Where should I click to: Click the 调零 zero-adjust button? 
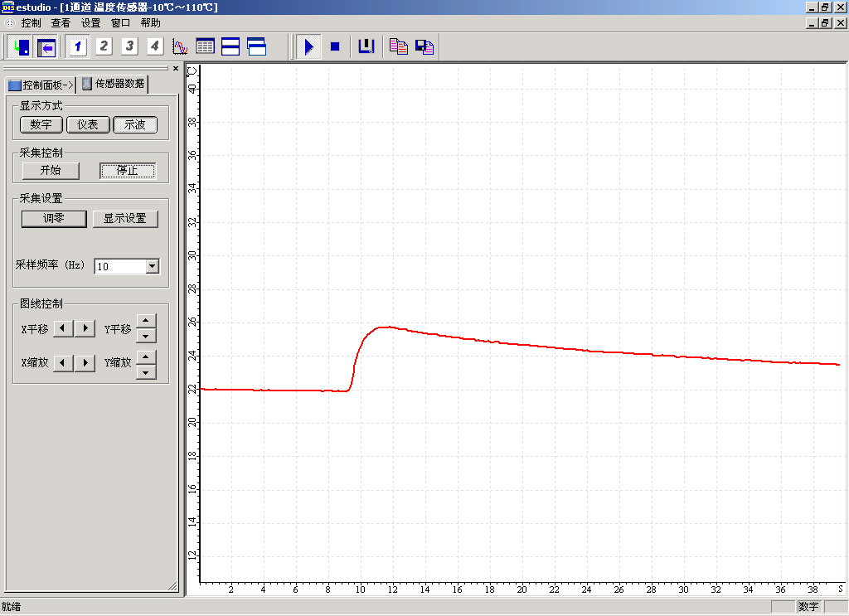54,219
